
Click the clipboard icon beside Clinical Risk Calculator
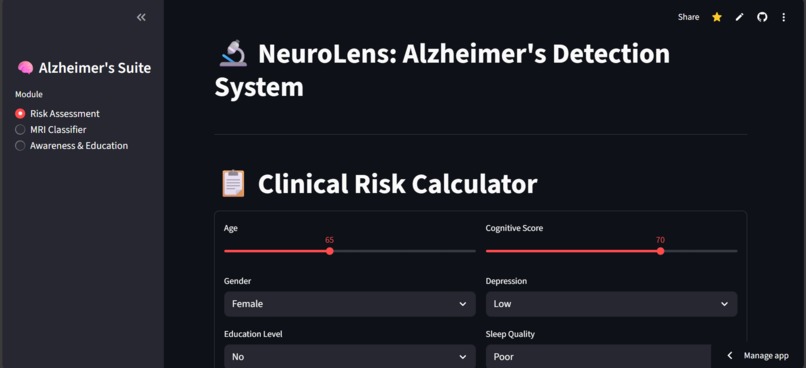click(233, 184)
